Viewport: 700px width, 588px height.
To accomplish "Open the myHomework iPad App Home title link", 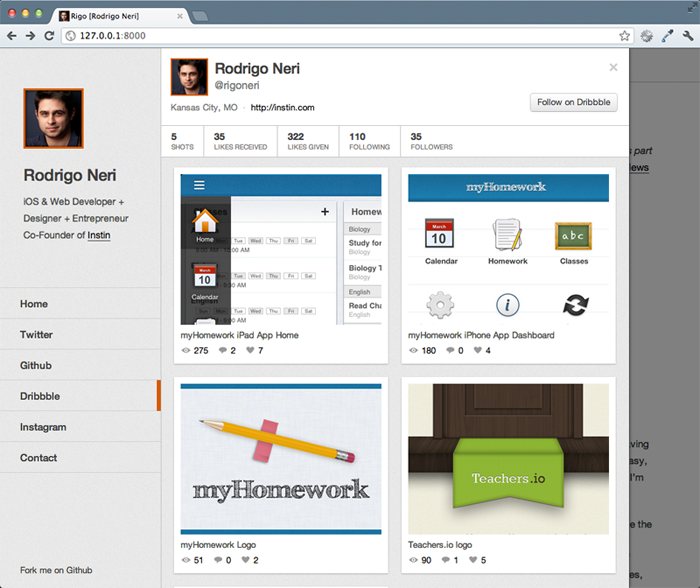I will [x=239, y=335].
